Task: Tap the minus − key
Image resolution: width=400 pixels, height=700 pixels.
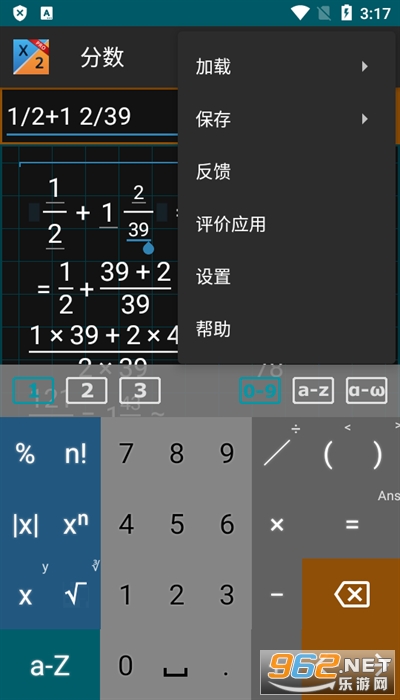Action: pyautogui.click(x=277, y=595)
